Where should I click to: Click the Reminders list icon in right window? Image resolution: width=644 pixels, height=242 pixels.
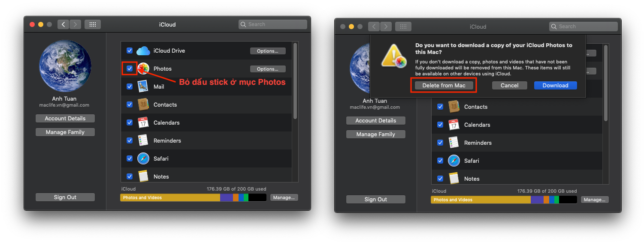(454, 143)
